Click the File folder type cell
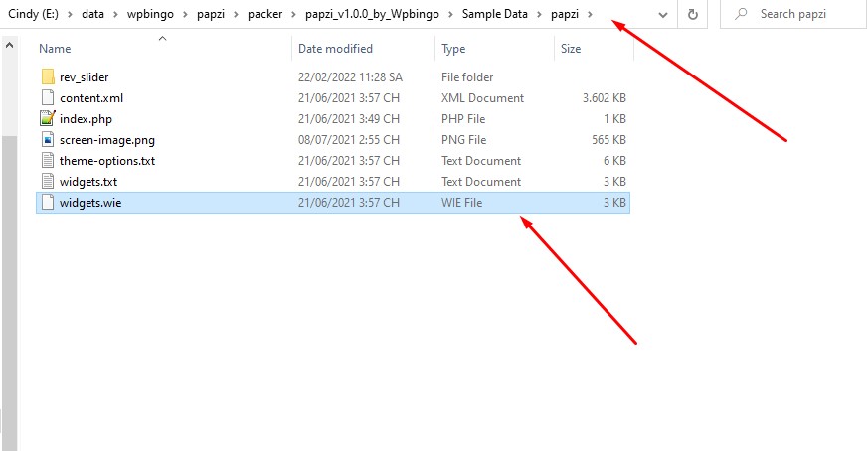868x451 pixels. tap(467, 77)
